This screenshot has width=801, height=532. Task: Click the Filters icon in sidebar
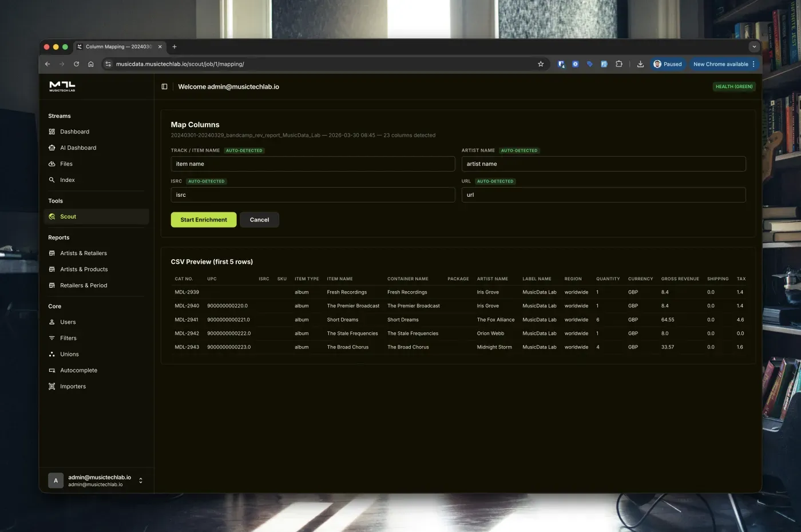[52, 338]
